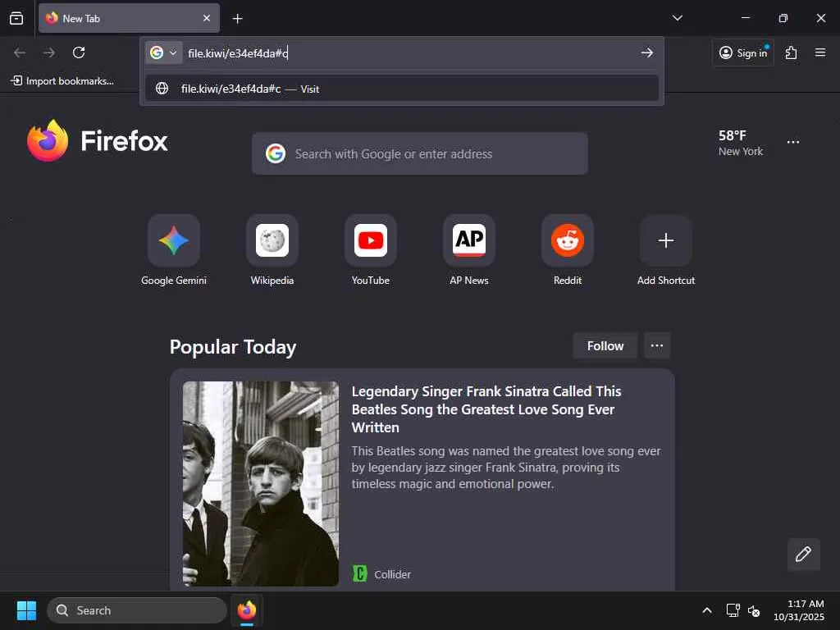Screen dimensions: 840x630
Task: Click Import bookmarks in bookmarks toolbar
Action: click(62, 81)
